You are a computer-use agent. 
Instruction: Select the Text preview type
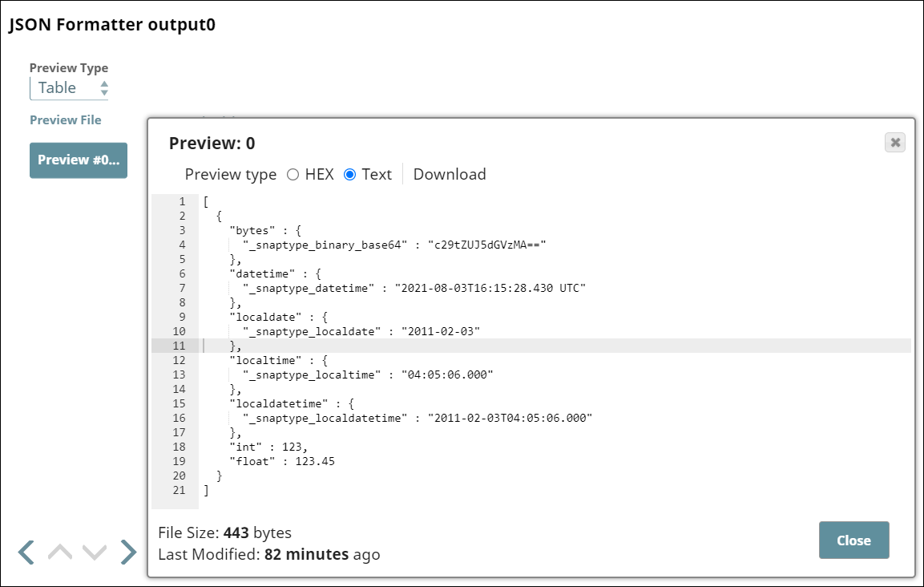349,175
